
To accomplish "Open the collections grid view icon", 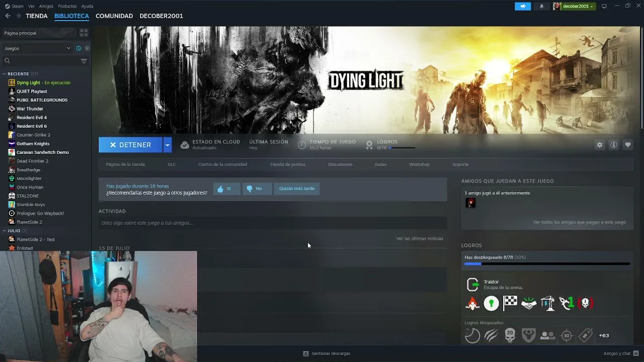I will point(84,33).
